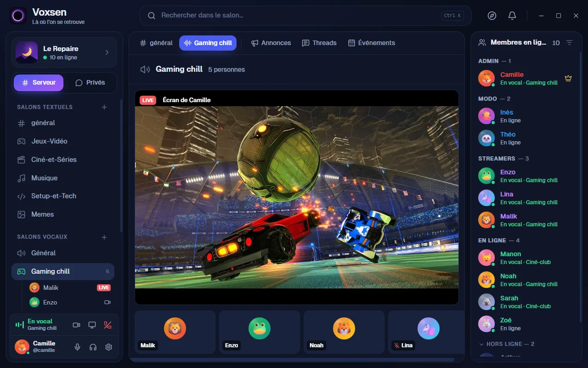Open Ciné-et-Séries channel

point(63,160)
